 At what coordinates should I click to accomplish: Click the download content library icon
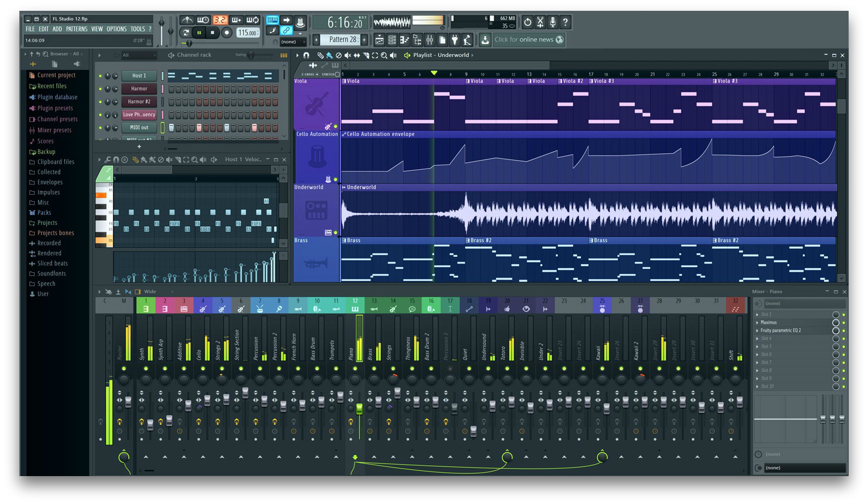pyautogui.click(x=485, y=40)
